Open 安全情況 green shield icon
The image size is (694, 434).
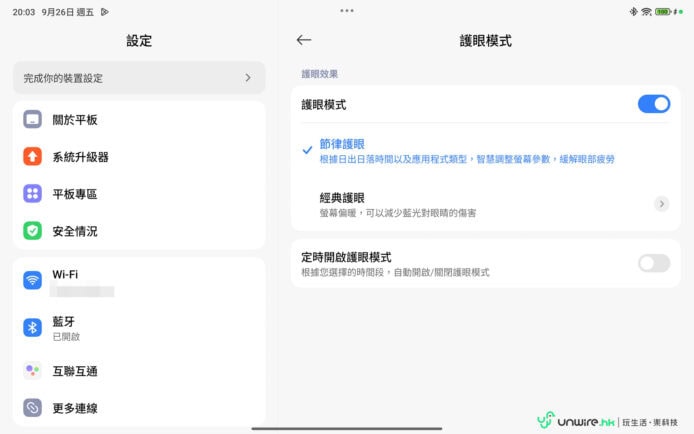pos(33,231)
